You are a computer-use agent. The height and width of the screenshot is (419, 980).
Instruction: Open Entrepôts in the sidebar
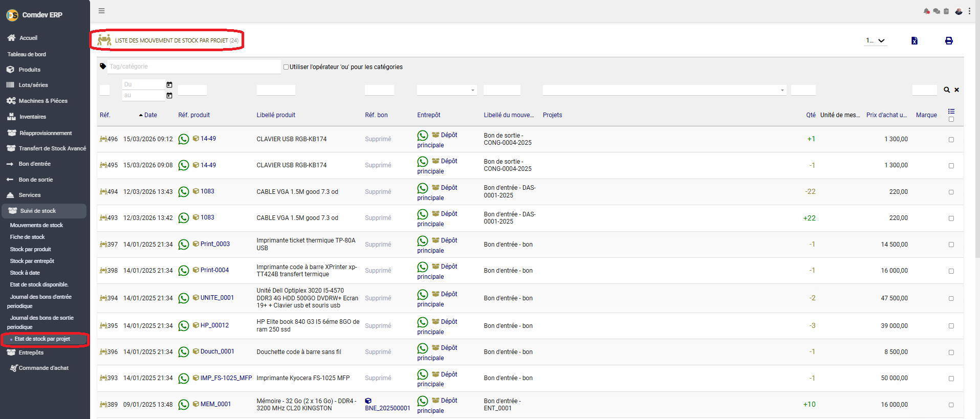coord(31,352)
